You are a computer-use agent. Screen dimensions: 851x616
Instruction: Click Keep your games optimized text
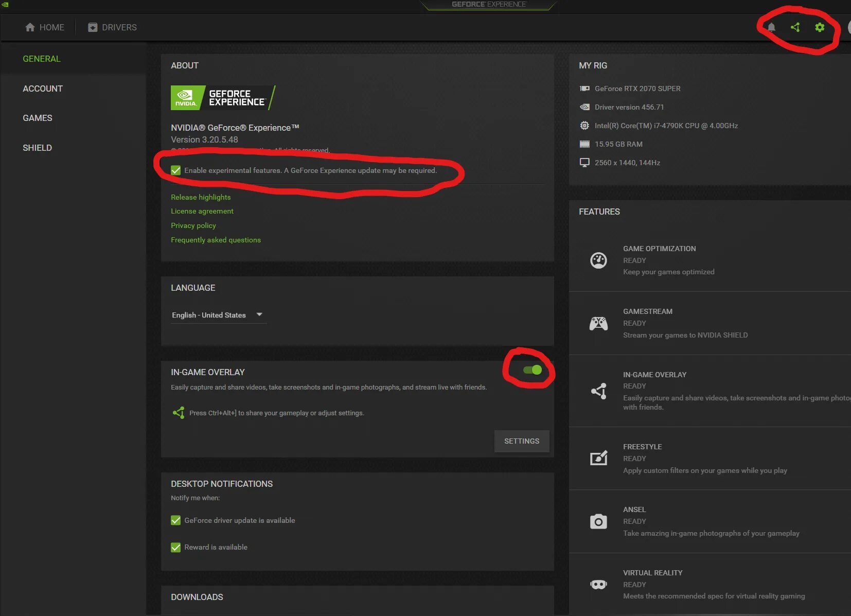[x=668, y=272]
